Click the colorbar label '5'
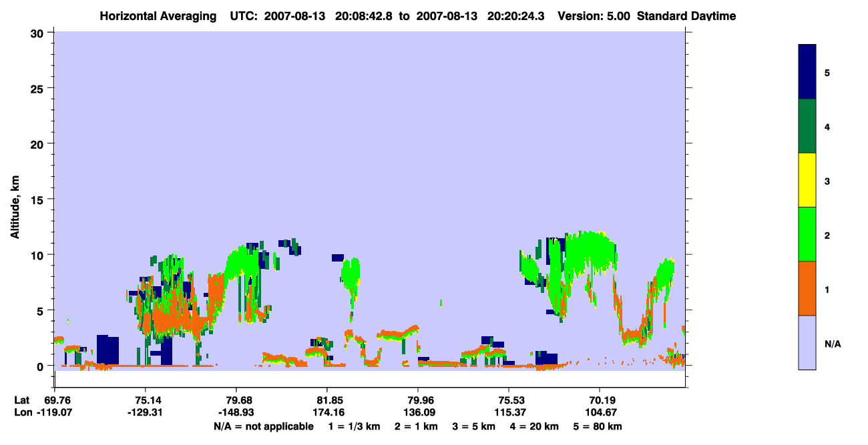Screen dimensions: 868x445 pos(827,72)
